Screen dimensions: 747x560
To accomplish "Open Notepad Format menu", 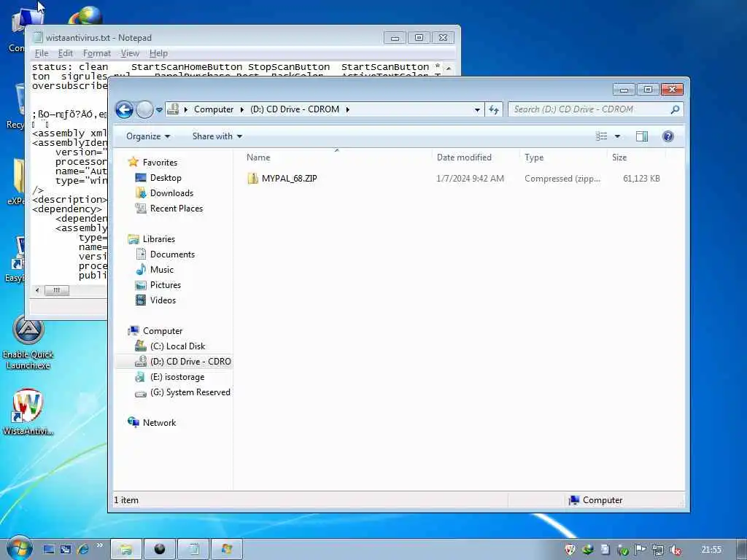I will (97, 53).
